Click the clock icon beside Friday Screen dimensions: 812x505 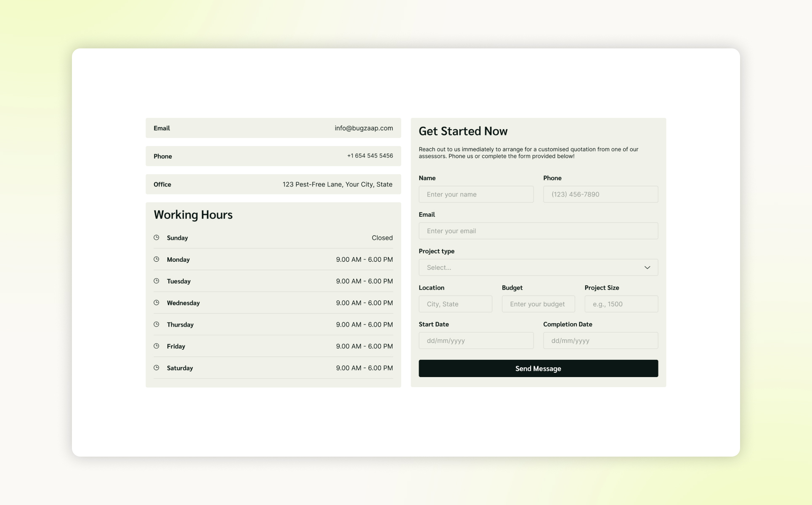pos(157,346)
